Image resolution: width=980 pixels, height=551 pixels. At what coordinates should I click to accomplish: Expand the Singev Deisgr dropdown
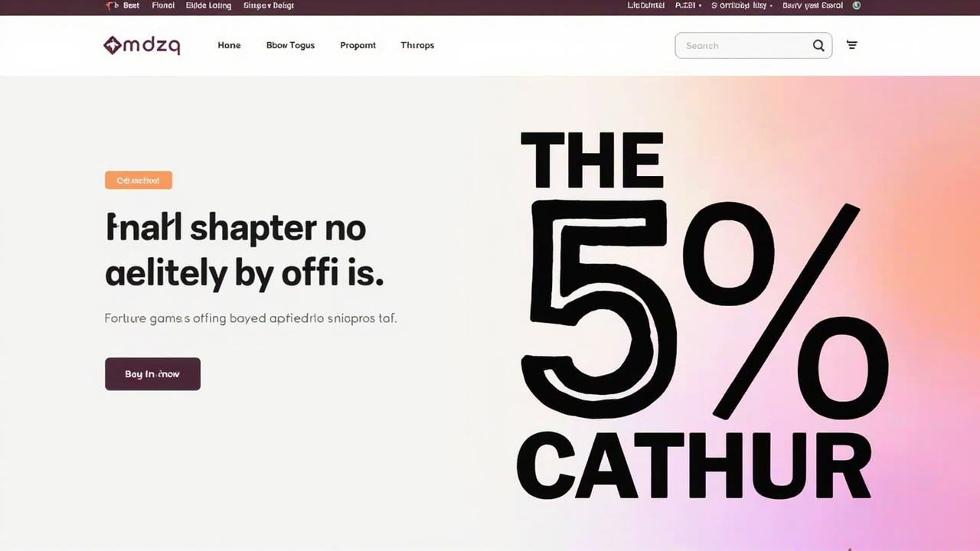pyautogui.click(x=269, y=5)
